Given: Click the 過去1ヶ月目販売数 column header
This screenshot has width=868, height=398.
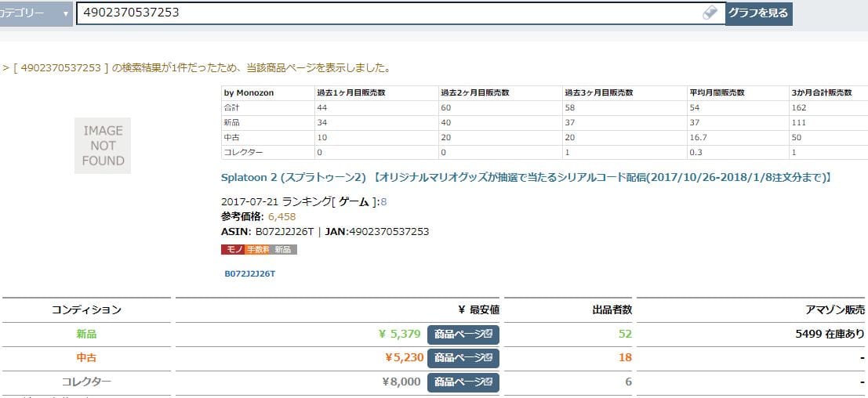Looking at the screenshot, I should (350, 92).
